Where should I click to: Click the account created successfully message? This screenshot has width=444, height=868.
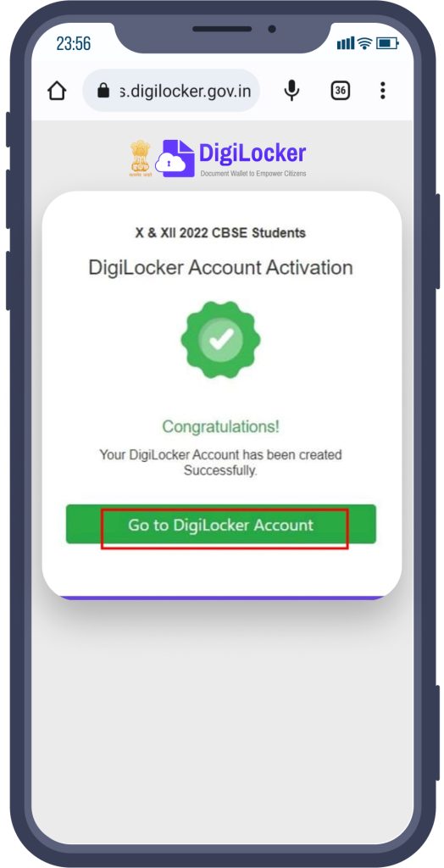pos(221,463)
